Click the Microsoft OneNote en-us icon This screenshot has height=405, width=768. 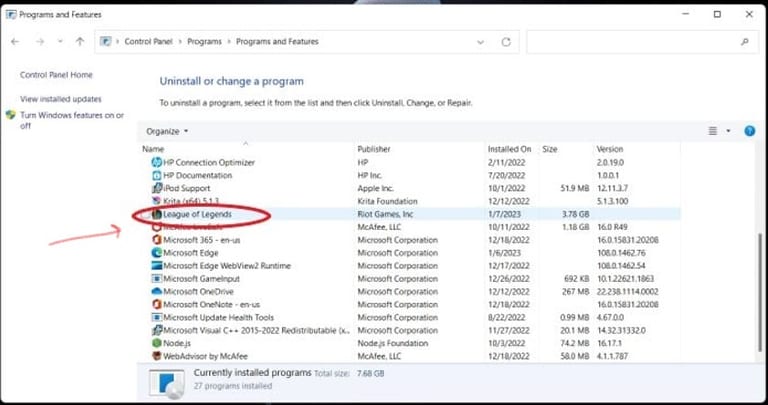point(157,304)
